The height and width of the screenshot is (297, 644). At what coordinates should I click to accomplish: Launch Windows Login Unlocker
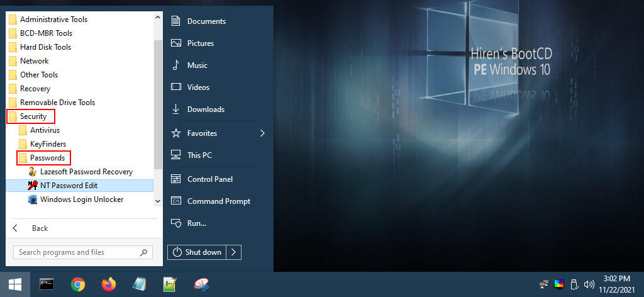(x=80, y=199)
